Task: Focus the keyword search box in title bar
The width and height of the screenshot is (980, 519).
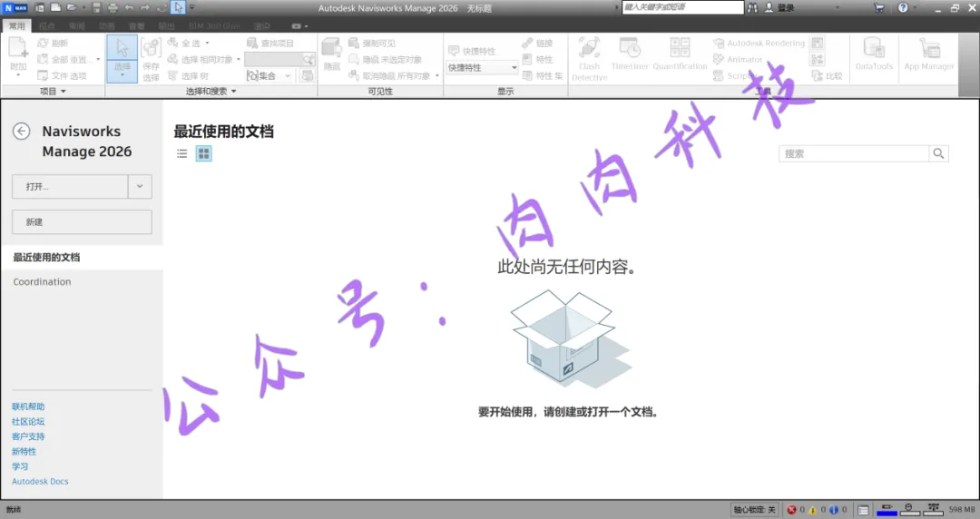Action: 682,7
